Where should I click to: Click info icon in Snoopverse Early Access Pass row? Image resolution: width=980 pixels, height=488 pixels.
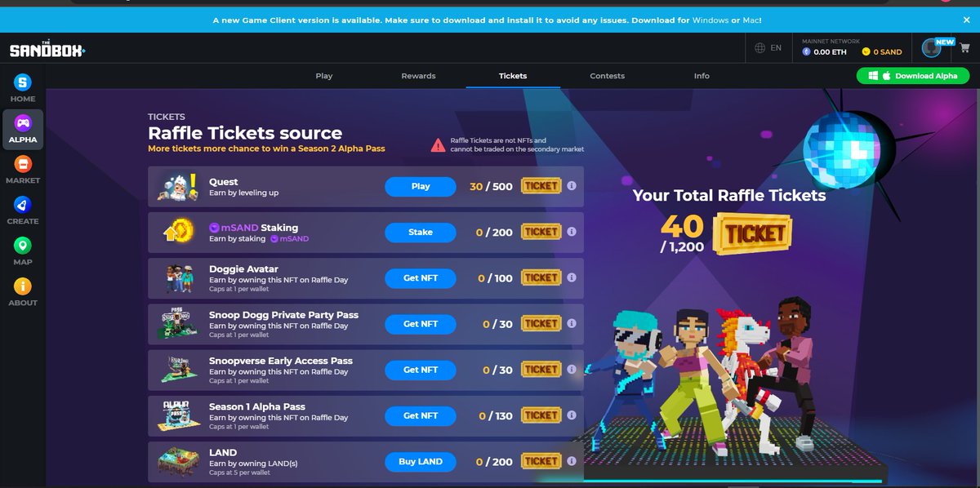572,370
